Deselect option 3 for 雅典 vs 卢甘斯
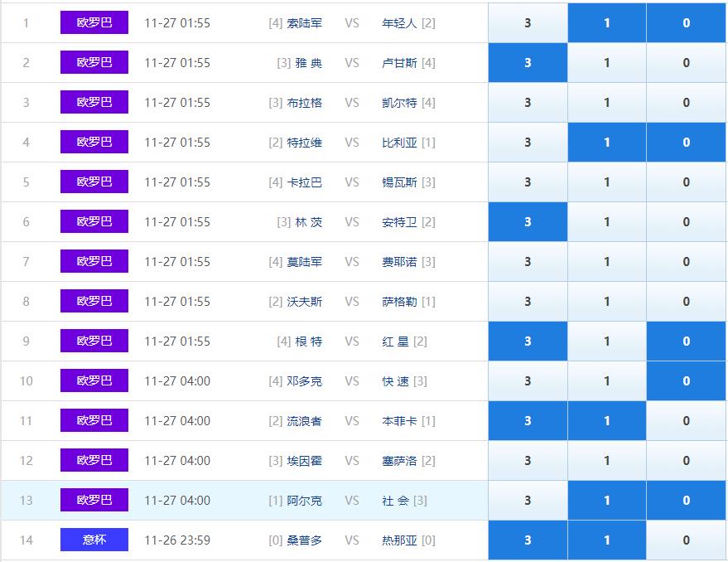 point(528,63)
